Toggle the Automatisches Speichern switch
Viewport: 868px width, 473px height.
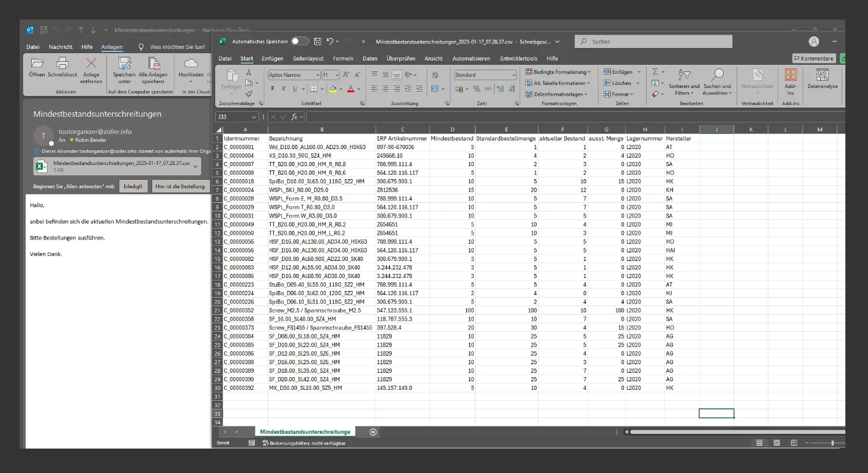pyautogui.click(x=300, y=42)
